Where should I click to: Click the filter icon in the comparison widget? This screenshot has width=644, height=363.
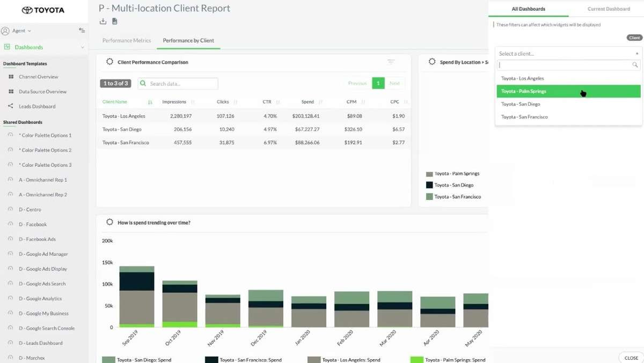point(391,62)
